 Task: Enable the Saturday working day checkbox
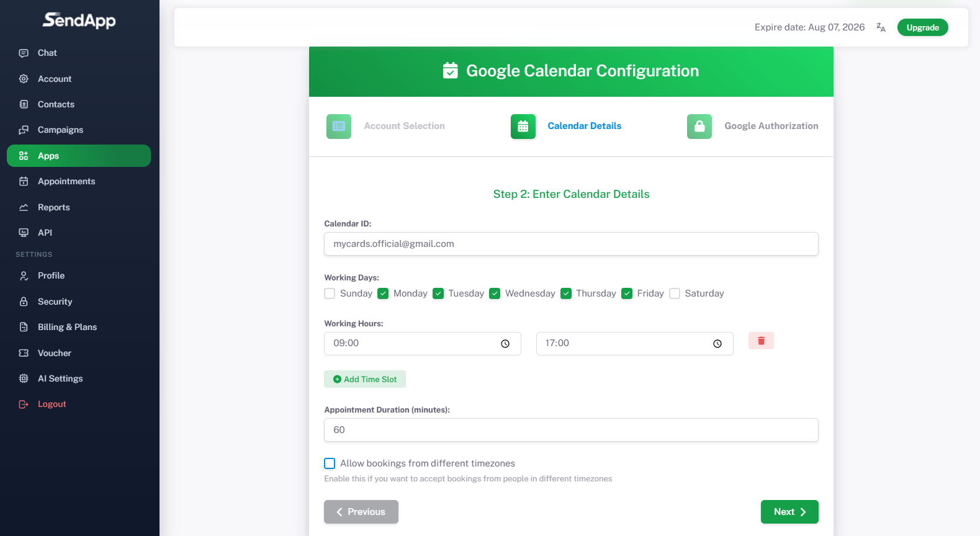coord(675,293)
